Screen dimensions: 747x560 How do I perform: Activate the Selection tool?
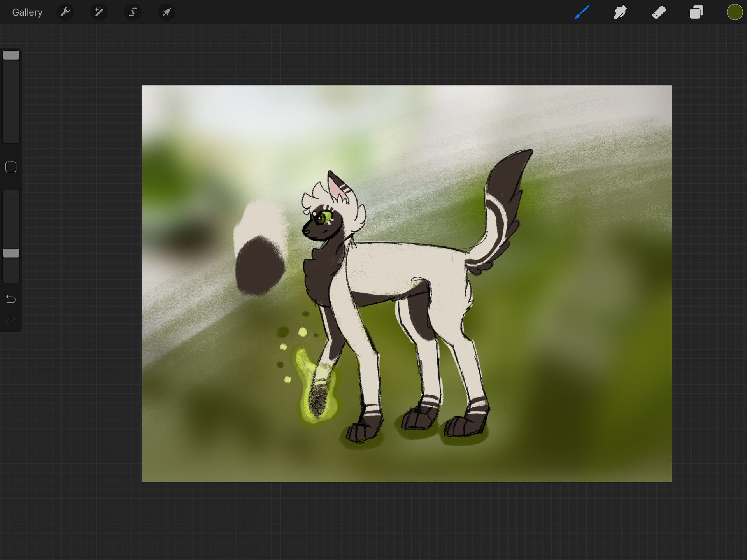point(133,12)
